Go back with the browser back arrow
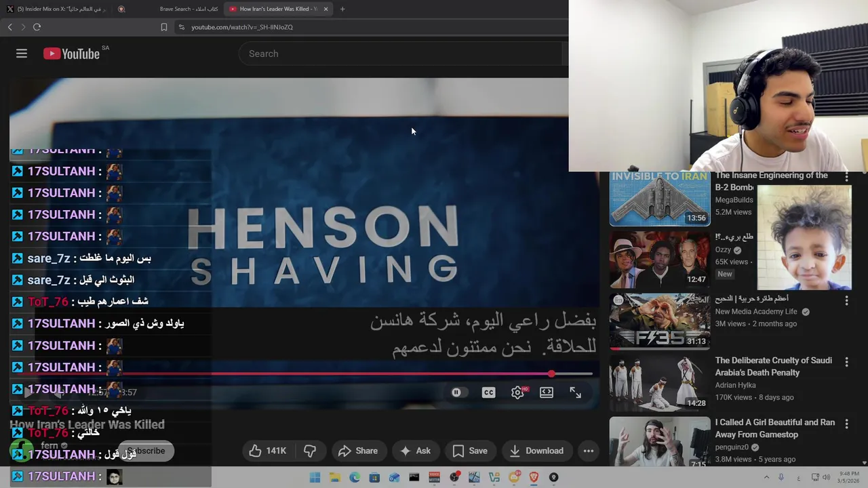This screenshot has width=868, height=488. click(x=9, y=27)
